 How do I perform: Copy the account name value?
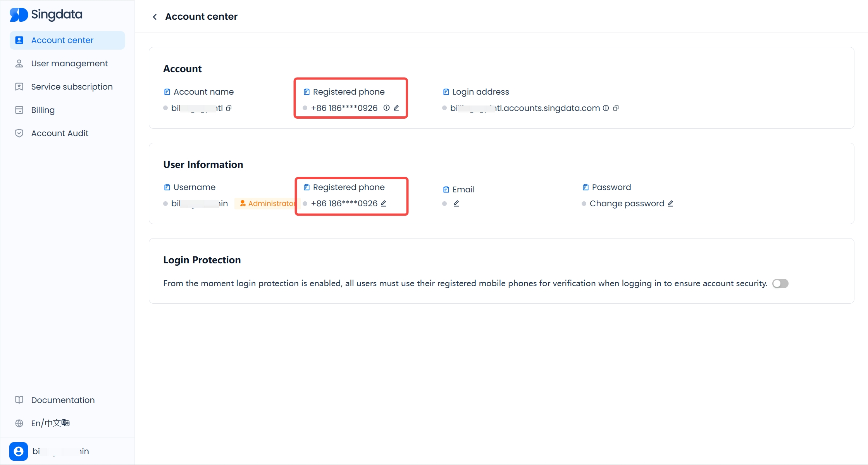(229, 108)
